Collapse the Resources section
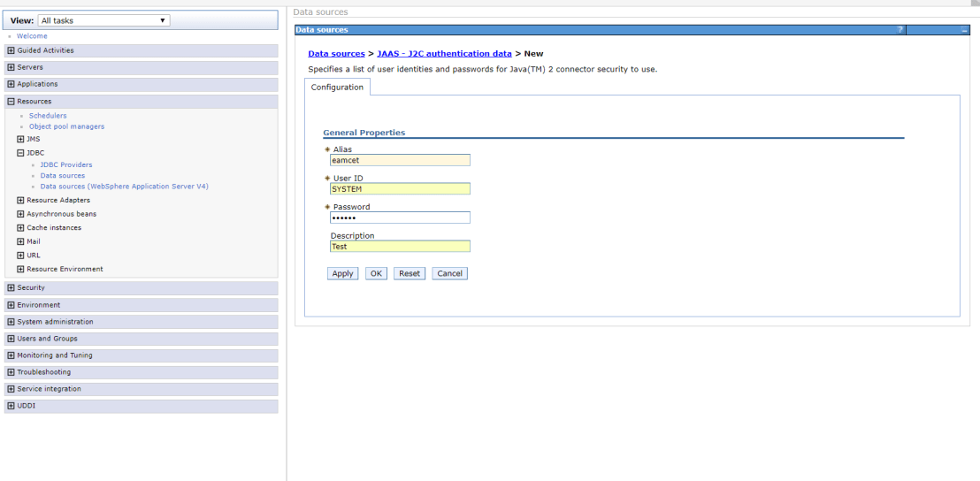 [x=11, y=102]
